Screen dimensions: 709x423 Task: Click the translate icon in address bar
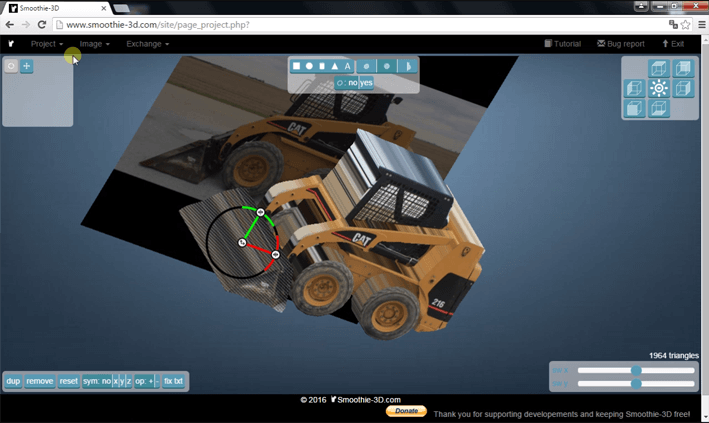[x=673, y=24]
